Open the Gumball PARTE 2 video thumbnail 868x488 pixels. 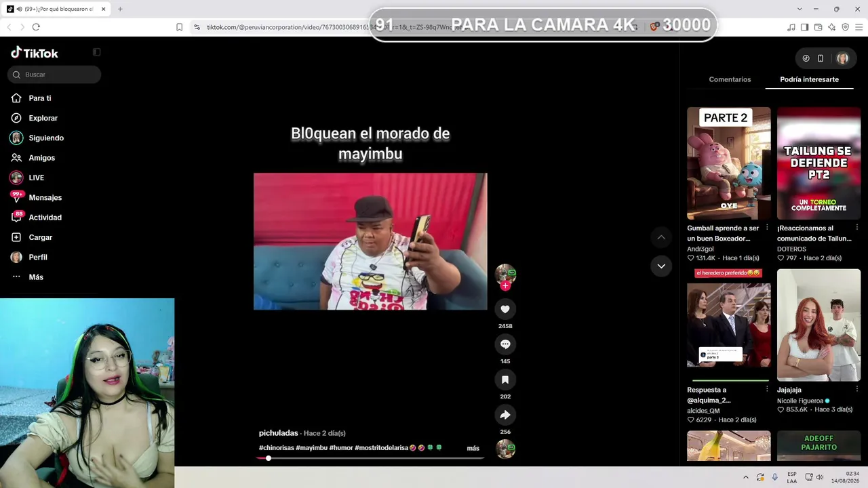(x=729, y=163)
